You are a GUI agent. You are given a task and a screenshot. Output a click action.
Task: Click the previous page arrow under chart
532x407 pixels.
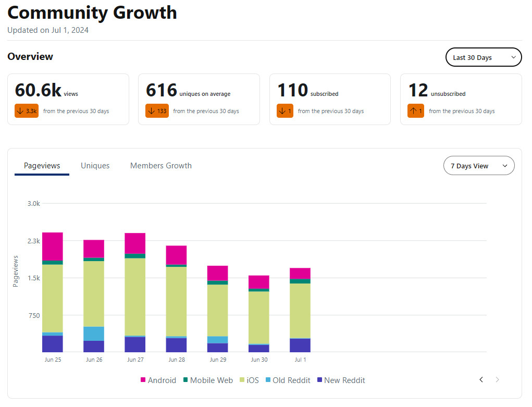tap(481, 380)
